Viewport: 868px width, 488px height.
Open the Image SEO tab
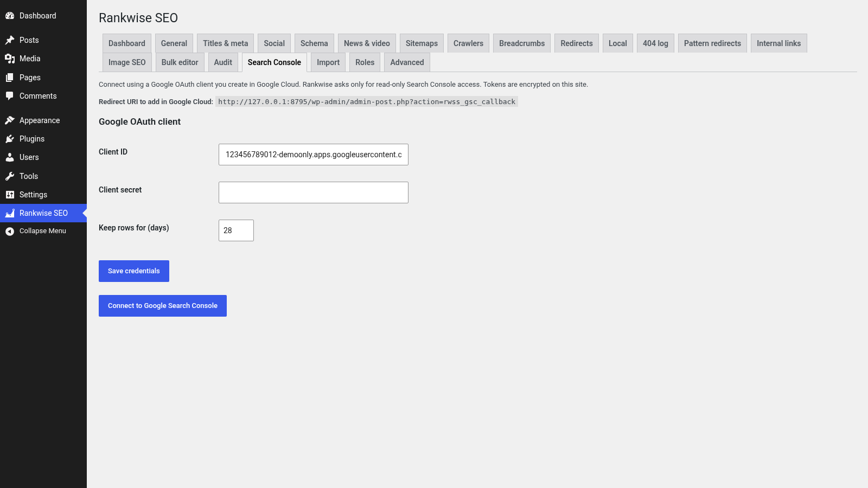(x=127, y=62)
